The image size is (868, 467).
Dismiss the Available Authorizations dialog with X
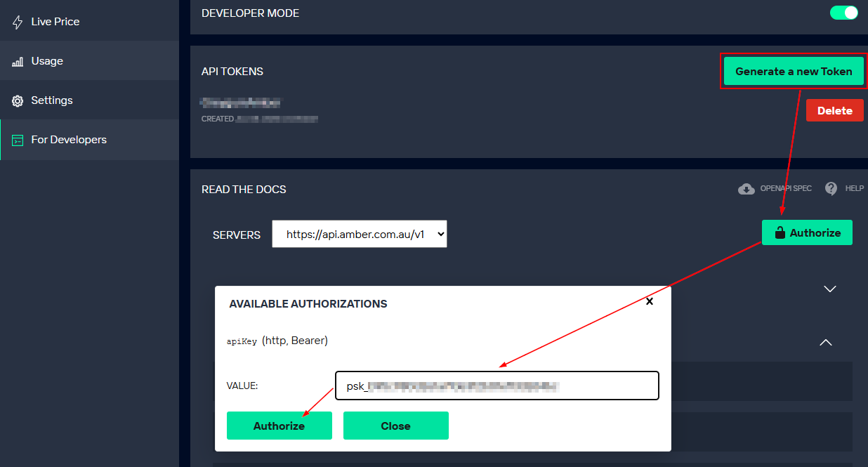(650, 301)
